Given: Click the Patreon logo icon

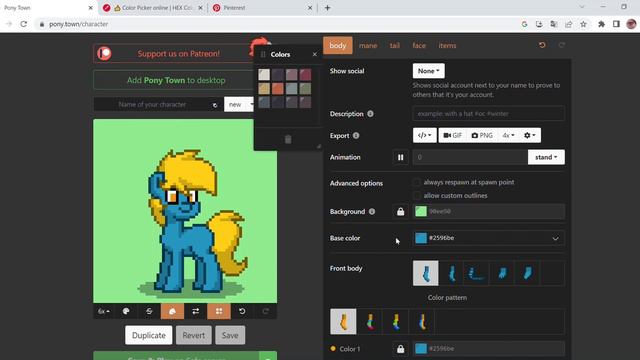Looking at the screenshot, I should 104,53.
